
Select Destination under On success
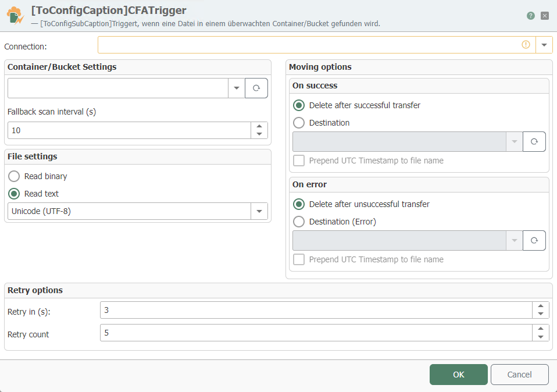[299, 123]
